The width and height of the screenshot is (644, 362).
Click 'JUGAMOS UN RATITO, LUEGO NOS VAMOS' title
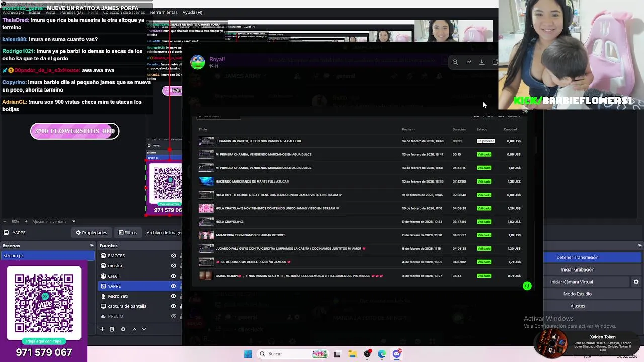pos(259,141)
